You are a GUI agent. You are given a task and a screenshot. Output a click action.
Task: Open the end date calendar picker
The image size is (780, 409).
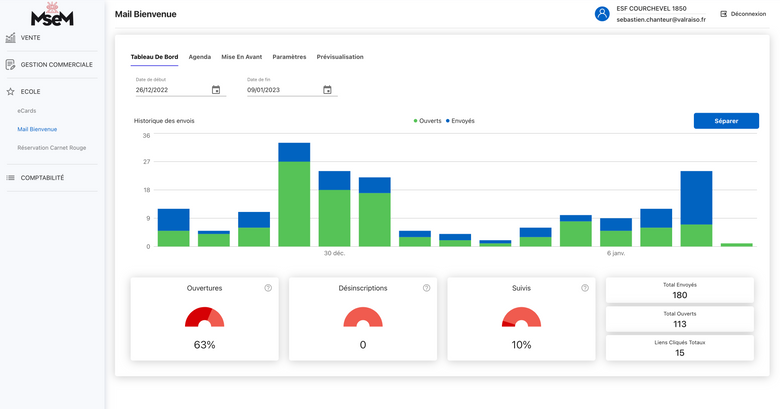327,90
